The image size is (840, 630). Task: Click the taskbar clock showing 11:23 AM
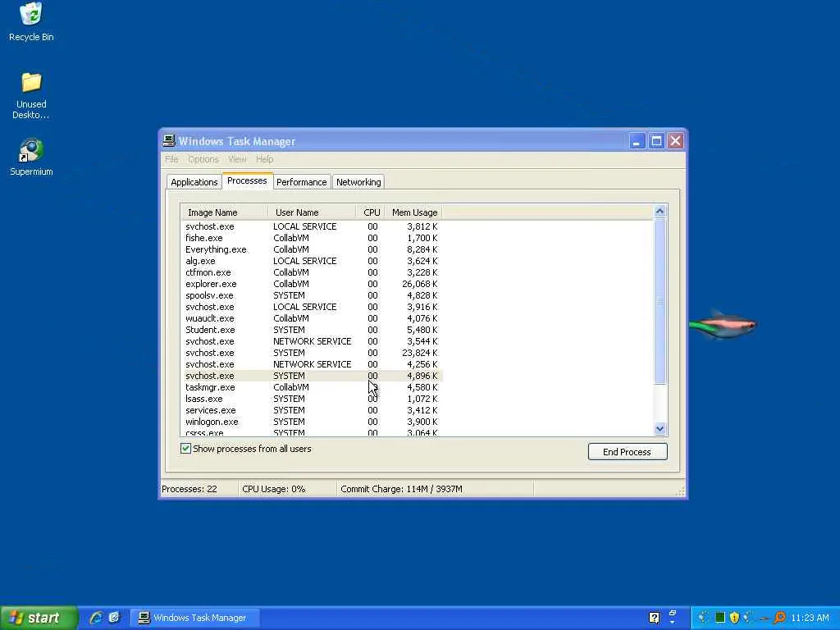(810, 618)
